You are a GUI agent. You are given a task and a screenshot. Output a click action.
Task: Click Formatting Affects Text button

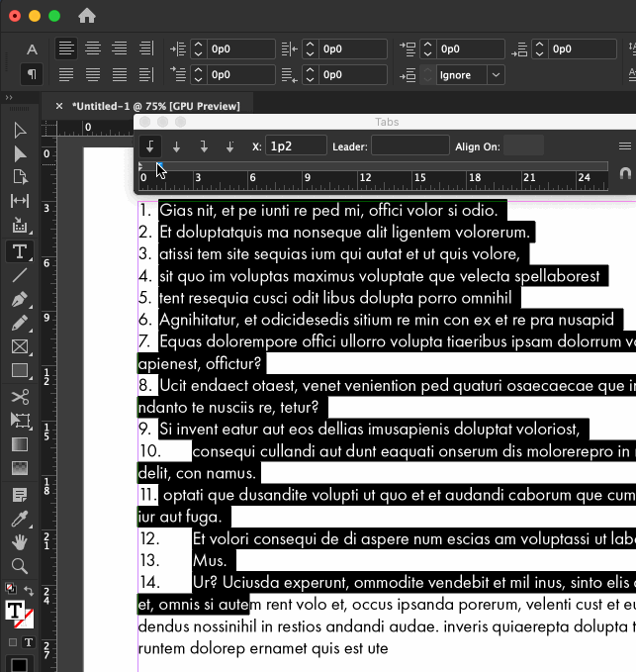[x=29, y=642]
